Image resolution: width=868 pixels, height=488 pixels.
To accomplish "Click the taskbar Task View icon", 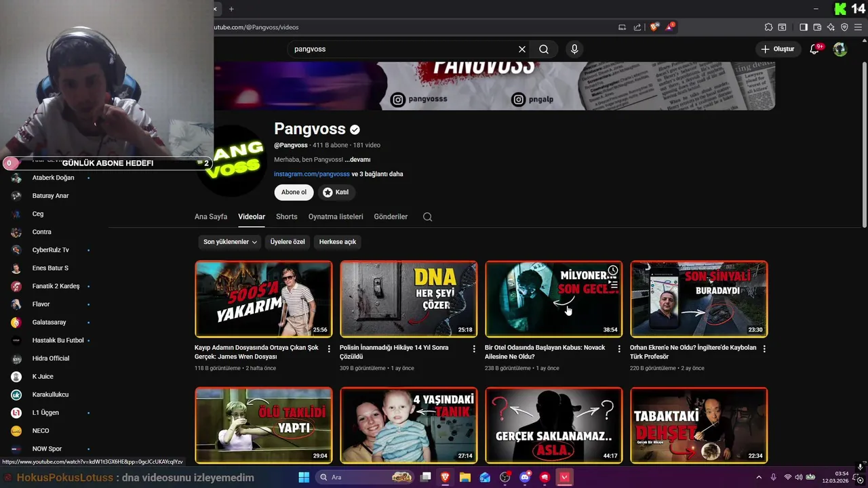I will (x=425, y=477).
